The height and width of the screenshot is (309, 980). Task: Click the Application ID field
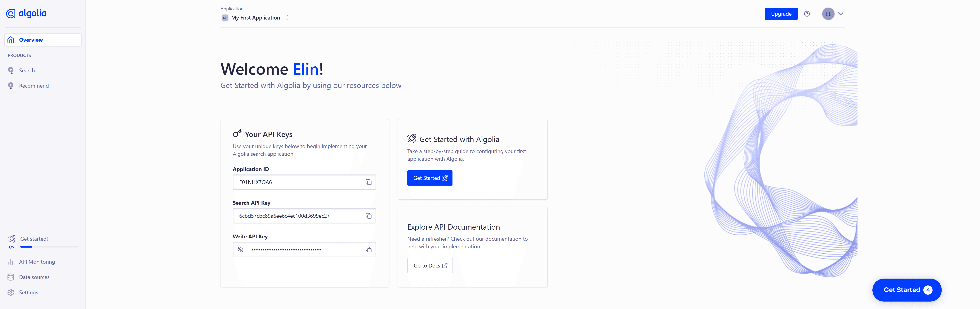click(304, 183)
